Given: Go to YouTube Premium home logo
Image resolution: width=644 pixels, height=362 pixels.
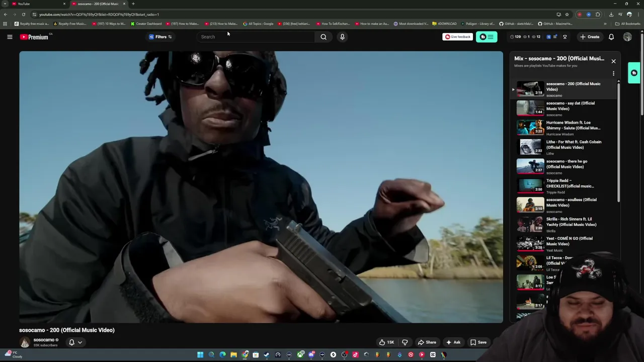Looking at the screenshot, I should [x=34, y=37].
